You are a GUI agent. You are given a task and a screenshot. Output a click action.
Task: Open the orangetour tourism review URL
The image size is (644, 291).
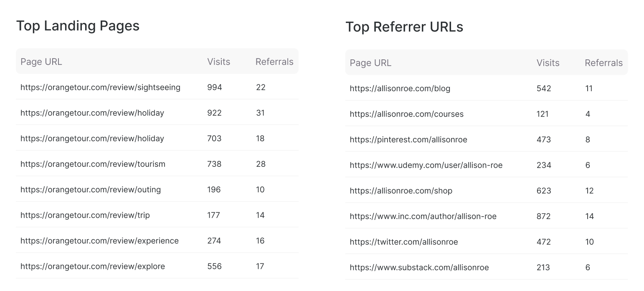click(93, 164)
